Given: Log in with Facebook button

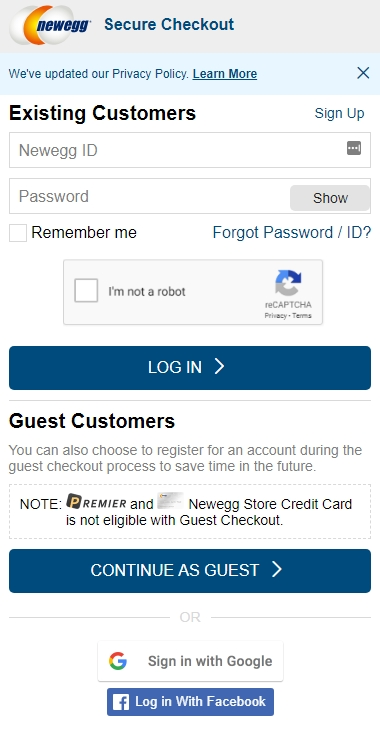Looking at the screenshot, I should click(x=190, y=702).
